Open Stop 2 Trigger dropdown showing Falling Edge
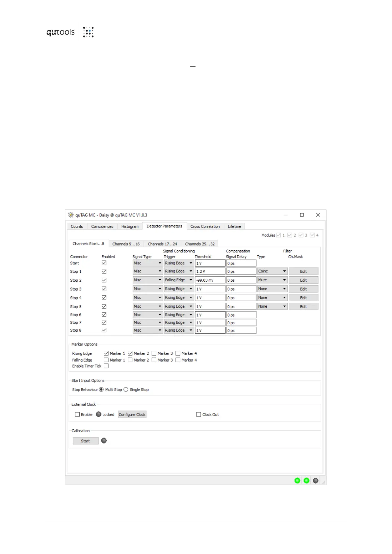This screenshot has height=554, width=392. coord(179,280)
